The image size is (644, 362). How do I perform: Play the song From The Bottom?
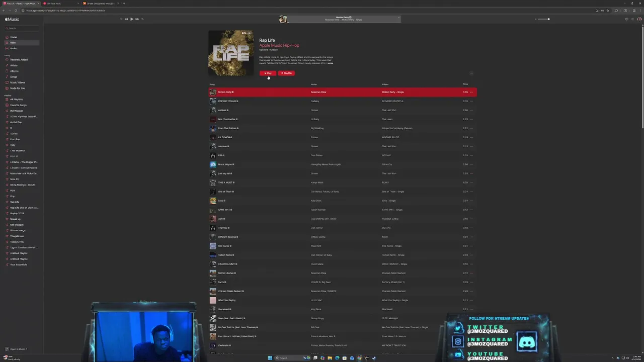[228, 128]
